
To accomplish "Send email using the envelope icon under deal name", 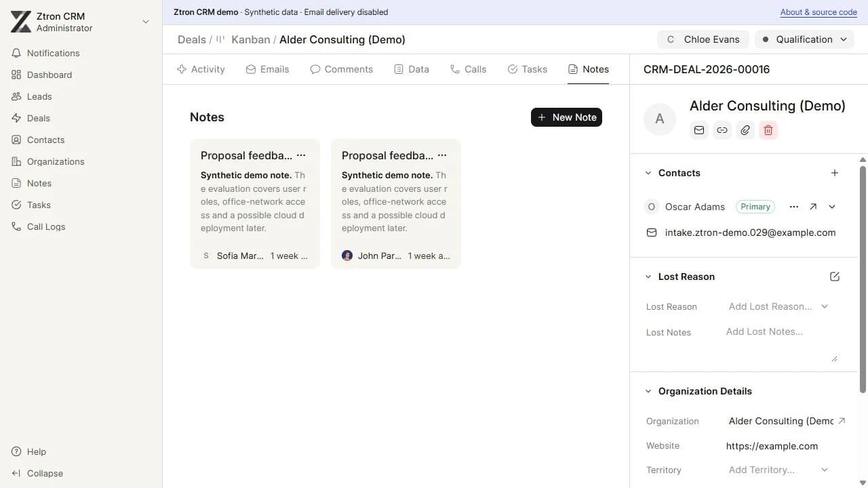I will coord(699,130).
